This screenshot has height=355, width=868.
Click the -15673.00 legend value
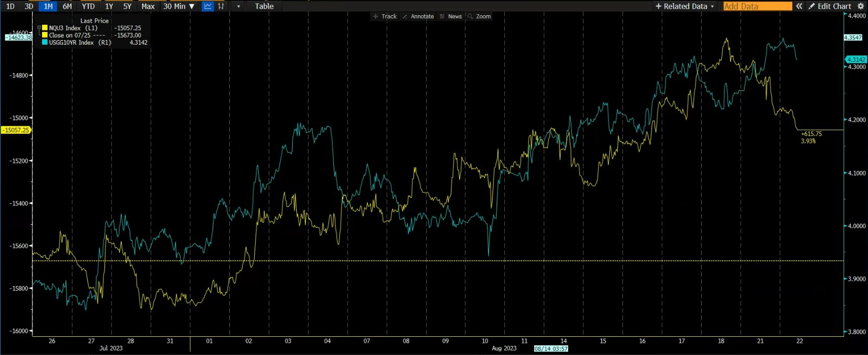pos(128,35)
